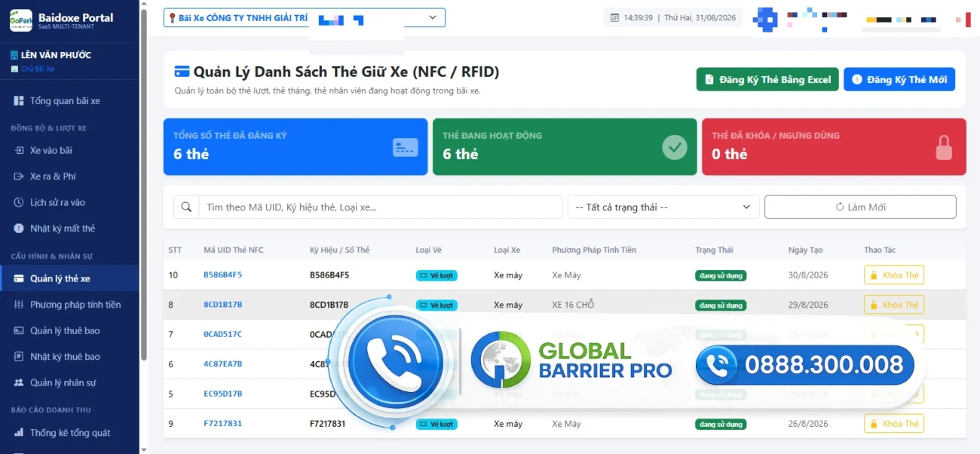
Task: Open UID link B586B4F5
Action: point(223,275)
